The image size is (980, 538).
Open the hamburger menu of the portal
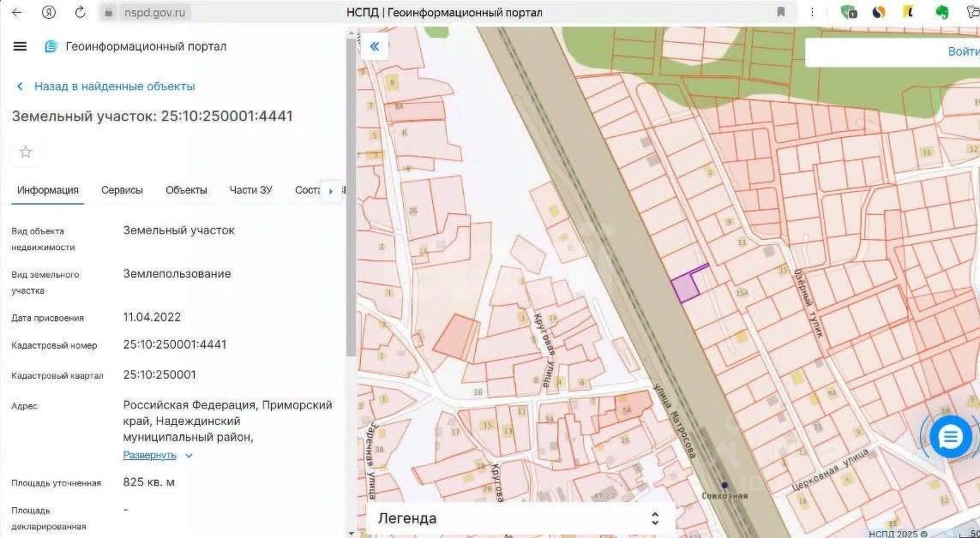point(20,46)
